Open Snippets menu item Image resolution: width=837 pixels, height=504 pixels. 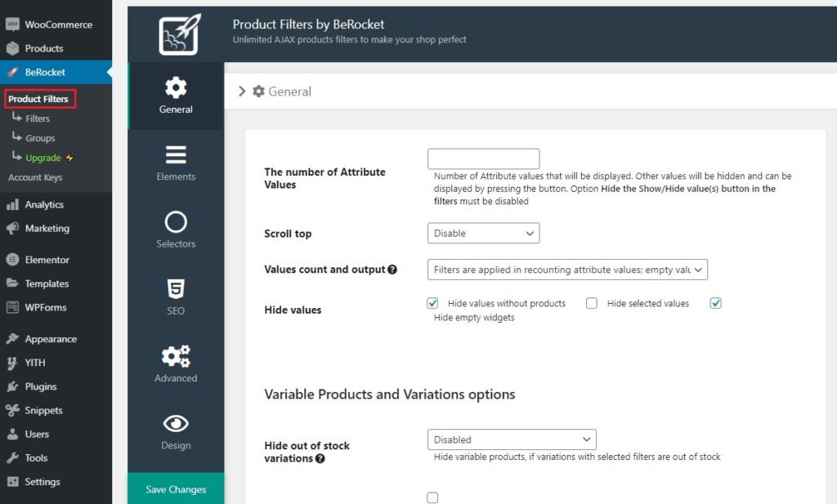44,410
